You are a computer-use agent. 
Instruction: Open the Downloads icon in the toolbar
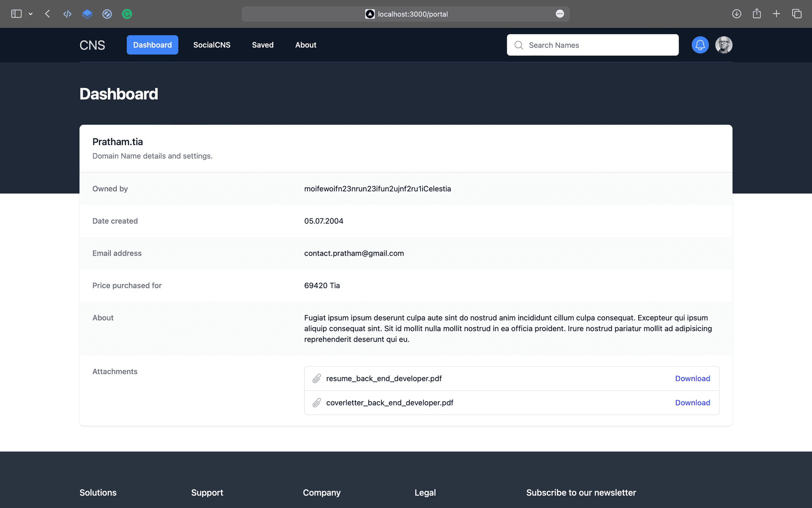(x=736, y=14)
